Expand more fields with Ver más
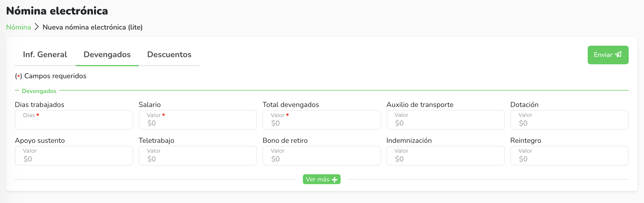The width and height of the screenshot is (644, 203). tap(321, 179)
